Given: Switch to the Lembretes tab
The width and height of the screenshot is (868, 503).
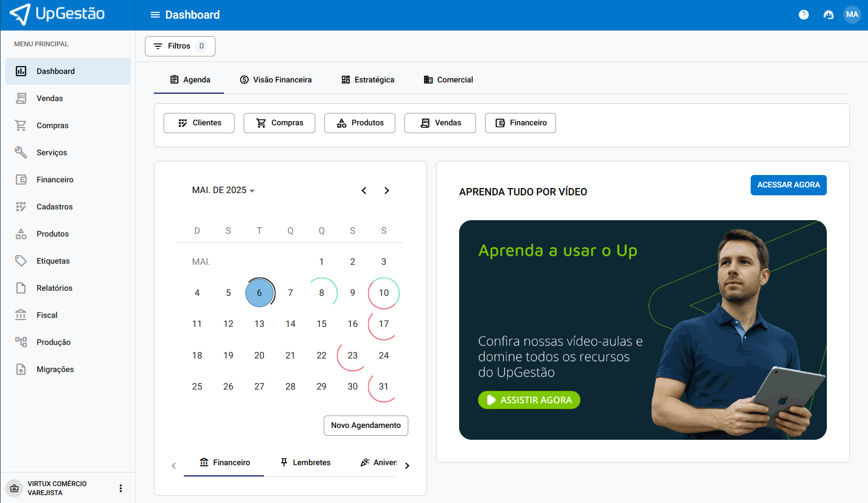Looking at the screenshot, I should 305,462.
